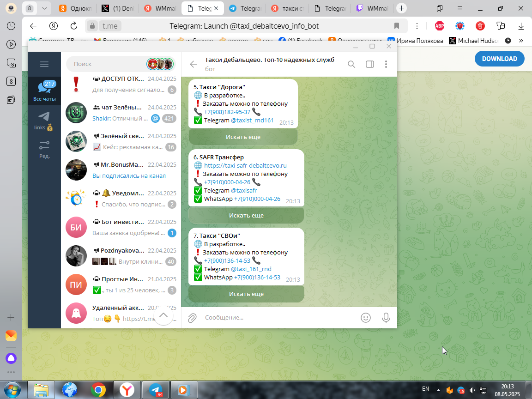Open the taxi-safr-debaltcevo.ru link
532x399 pixels.
click(x=245, y=166)
